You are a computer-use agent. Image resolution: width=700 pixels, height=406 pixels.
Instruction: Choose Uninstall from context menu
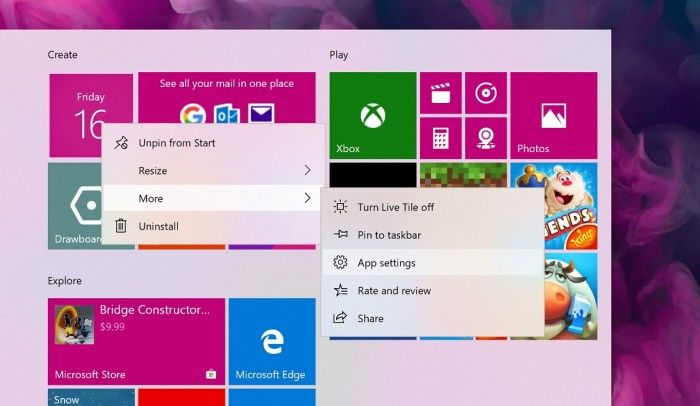click(x=158, y=226)
